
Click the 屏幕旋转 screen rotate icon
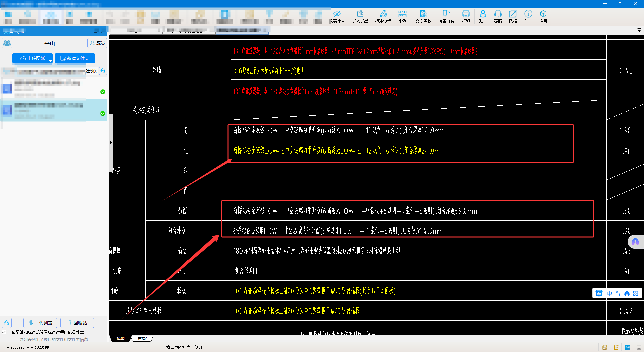pyautogui.click(x=446, y=16)
